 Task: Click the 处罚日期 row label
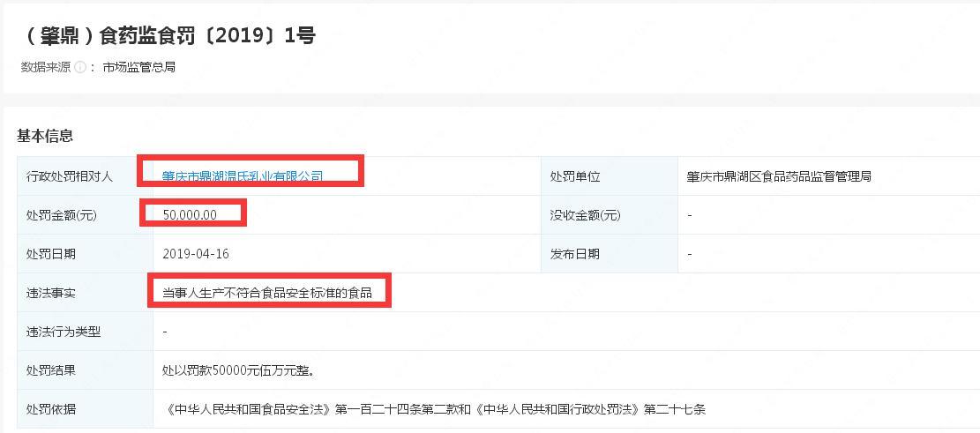pyautogui.click(x=51, y=254)
